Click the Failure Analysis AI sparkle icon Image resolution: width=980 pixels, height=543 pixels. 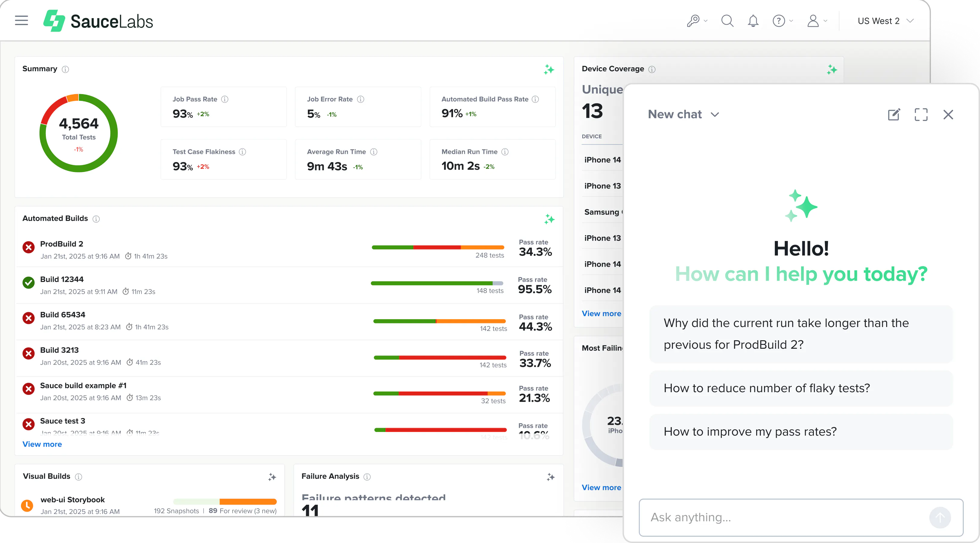[550, 477]
